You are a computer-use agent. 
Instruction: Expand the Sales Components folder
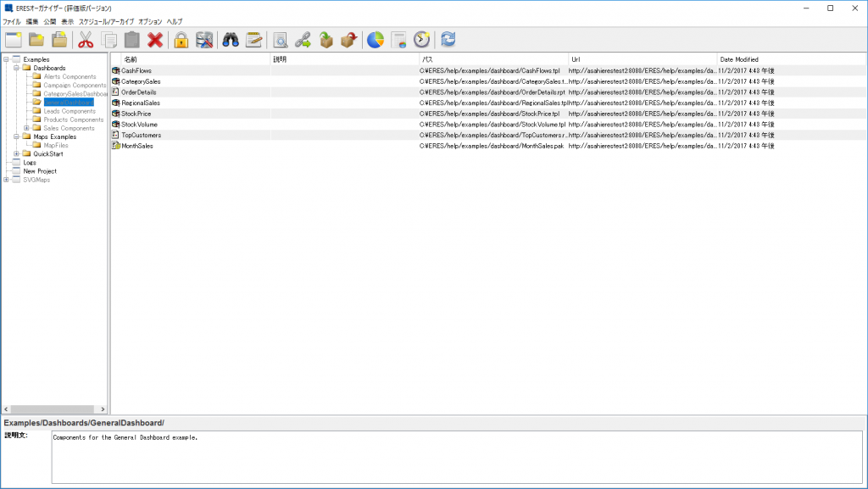pyautogui.click(x=27, y=128)
